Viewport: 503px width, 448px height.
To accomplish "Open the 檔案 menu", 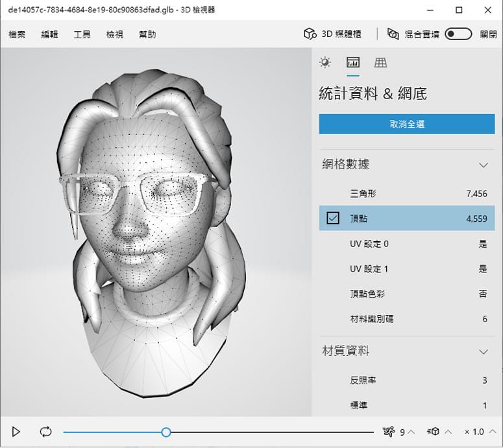I will tap(17, 34).
